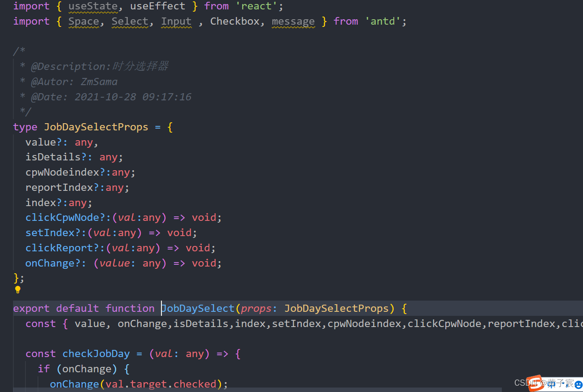Image resolution: width=583 pixels, height=392 pixels.
Task: Click 'reportIndex?' in the type definition
Action: pyautogui.click(x=62, y=188)
